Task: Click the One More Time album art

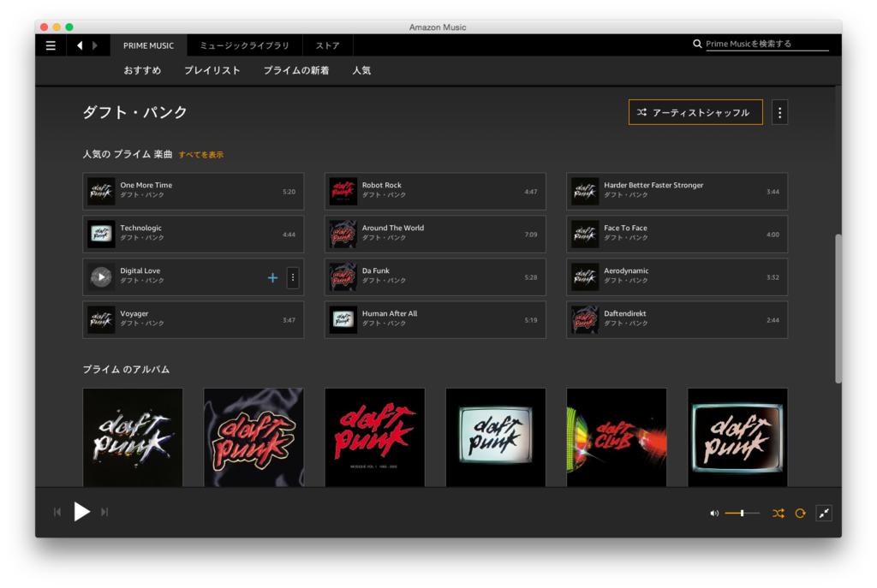Action: pos(101,192)
